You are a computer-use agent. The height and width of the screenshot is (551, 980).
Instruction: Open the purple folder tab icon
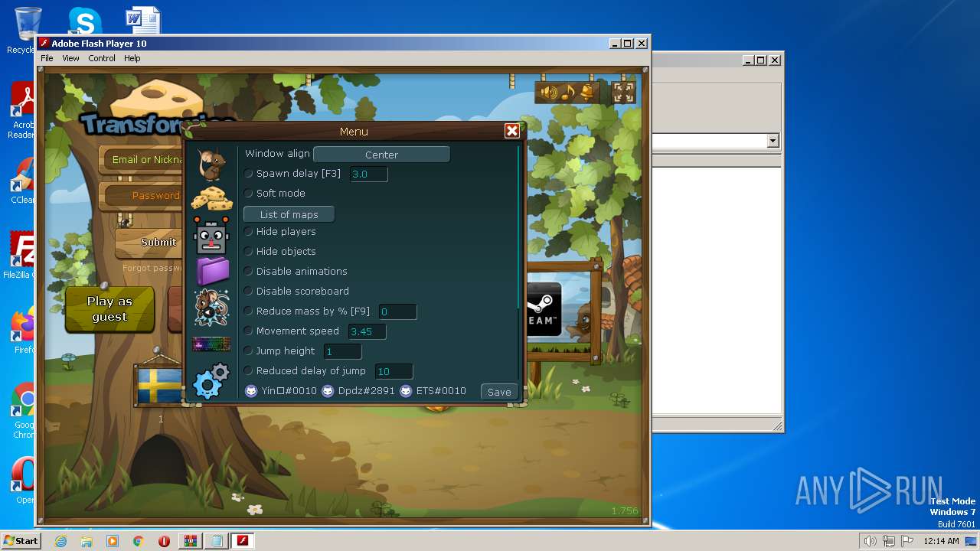click(x=213, y=271)
